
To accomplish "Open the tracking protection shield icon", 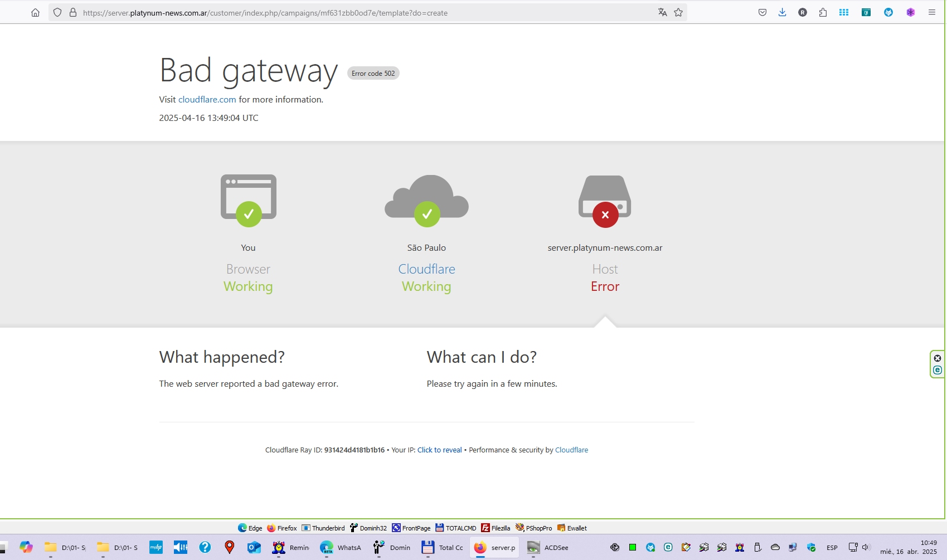I will [x=57, y=12].
